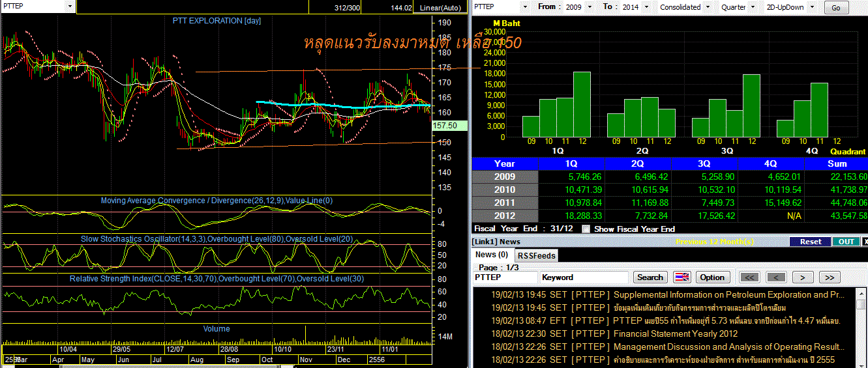
Task: Go to last news page
Action: click(829, 277)
